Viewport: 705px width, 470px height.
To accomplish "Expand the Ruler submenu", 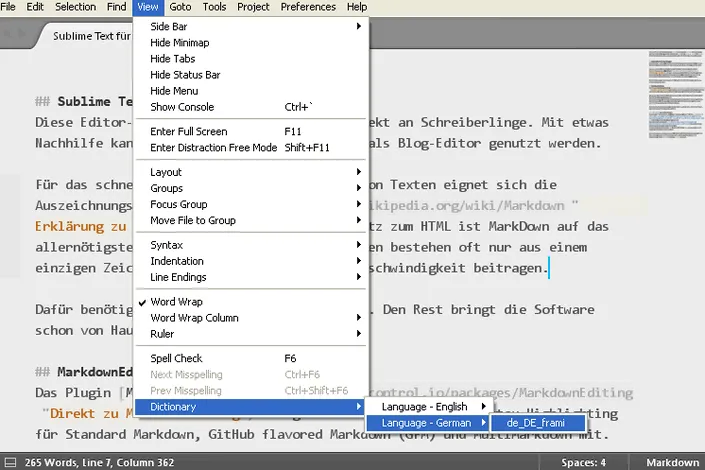I will (251, 334).
